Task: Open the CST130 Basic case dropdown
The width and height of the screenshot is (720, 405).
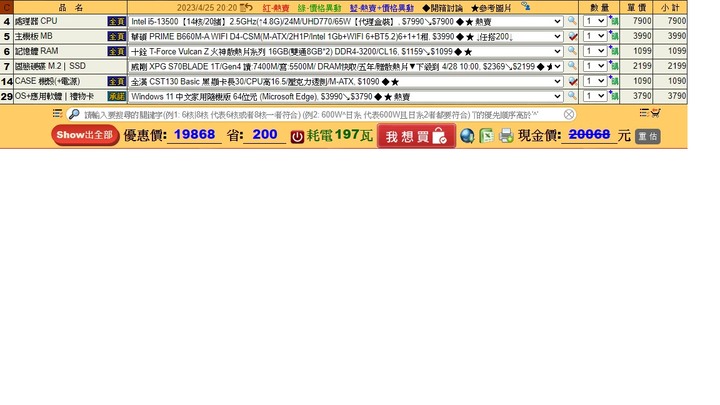Action: pos(346,82)
